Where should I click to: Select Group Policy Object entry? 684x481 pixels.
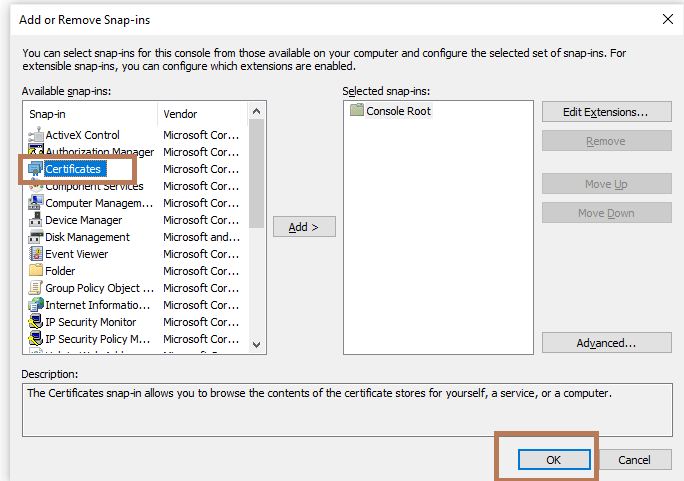(x=99, y=288)
